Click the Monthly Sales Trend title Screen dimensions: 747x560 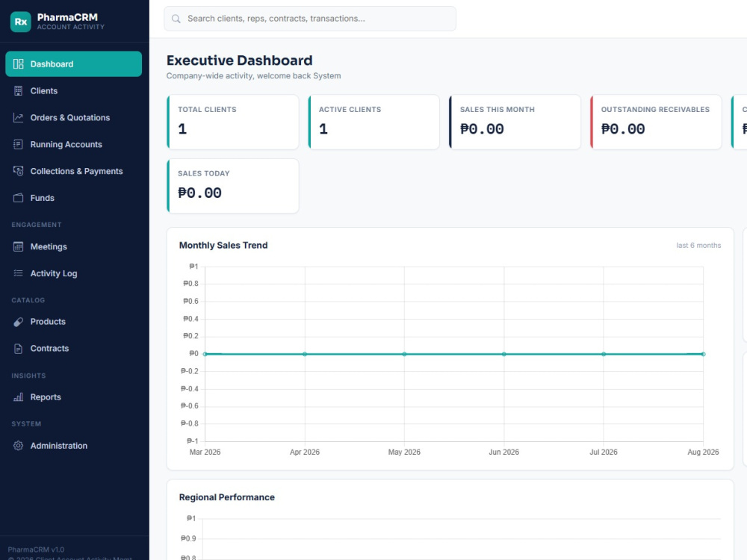223,245
